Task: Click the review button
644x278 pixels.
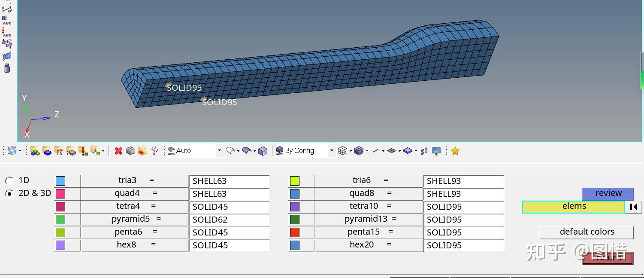Action: tap(608, 193)
